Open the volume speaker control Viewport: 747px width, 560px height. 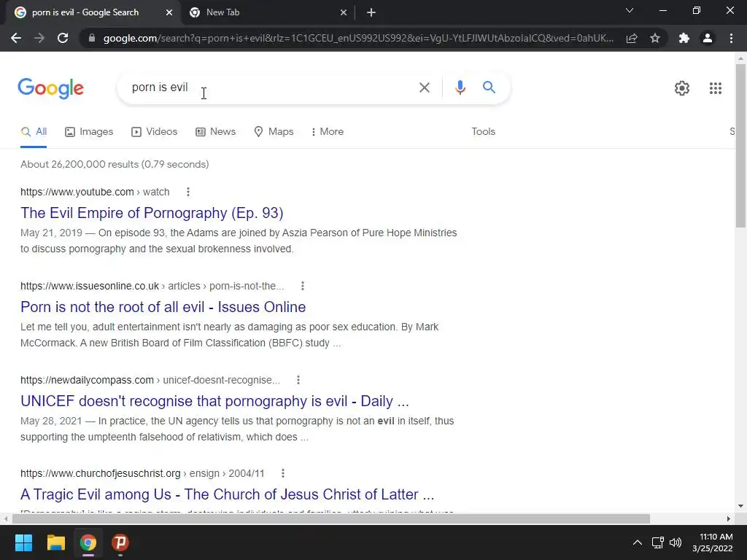click(675, 542)
